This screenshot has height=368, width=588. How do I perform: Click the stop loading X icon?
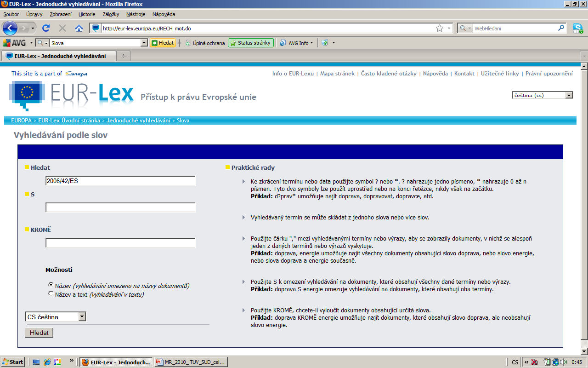click(x=62, y=28)
